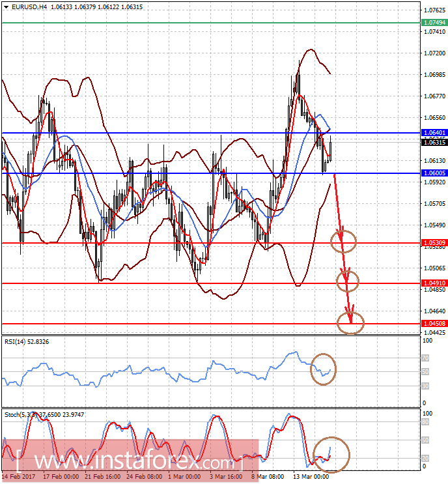
Task: Click the 1.04640 price scale value
Action: (x=435, y=311)
